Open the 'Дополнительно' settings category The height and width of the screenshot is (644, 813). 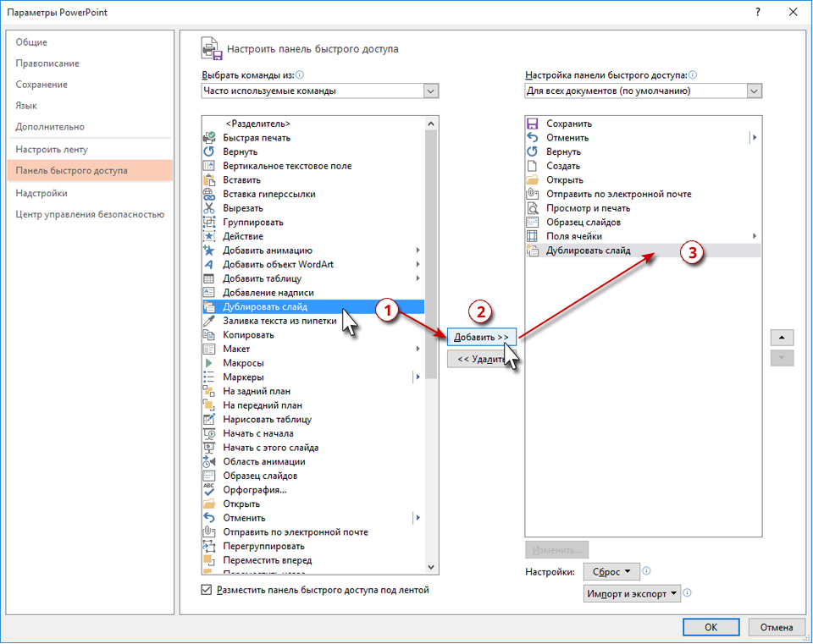tap(91, 127)
